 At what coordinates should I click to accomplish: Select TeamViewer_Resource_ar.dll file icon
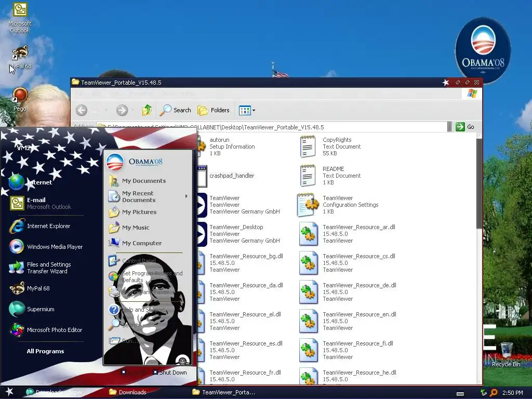pyautogui.click(x=308, y=234)
